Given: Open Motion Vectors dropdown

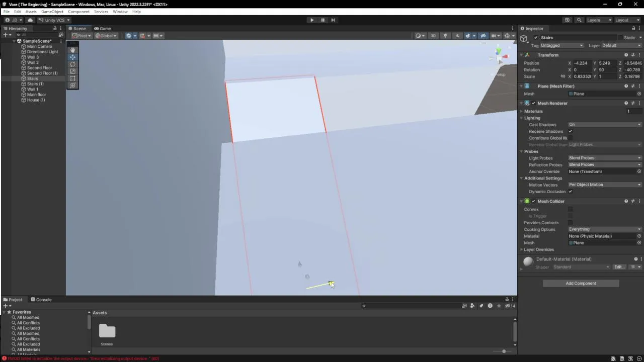Looking at the screenshot, I should (605, 185).
